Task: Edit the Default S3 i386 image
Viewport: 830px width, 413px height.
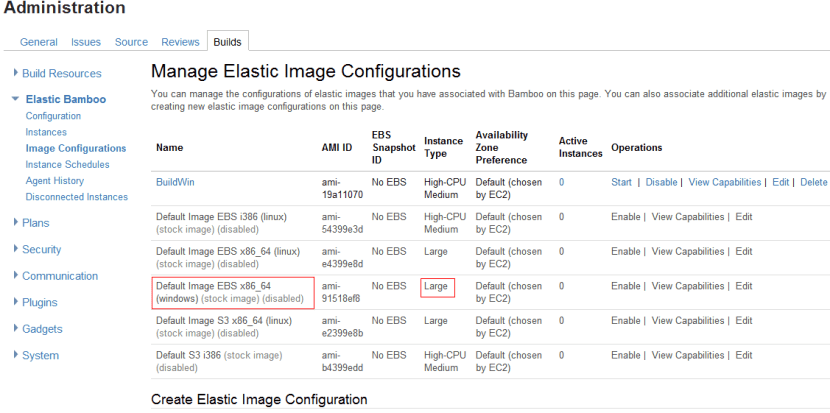Action: (x=743, y=355)
